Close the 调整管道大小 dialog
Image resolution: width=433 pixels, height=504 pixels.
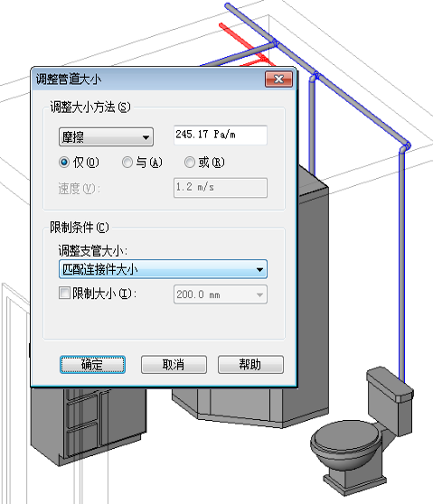coord(278,79)
